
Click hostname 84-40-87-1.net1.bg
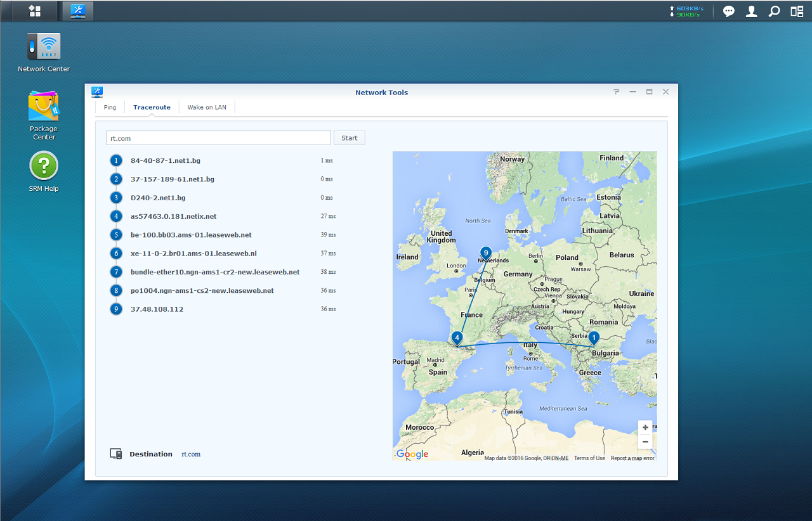tap(166, 161)
